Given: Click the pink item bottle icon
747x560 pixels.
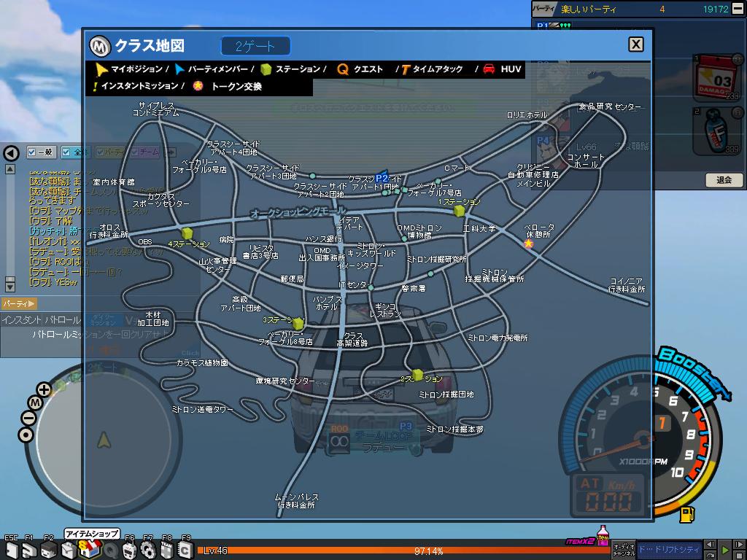Looking at the screenshot, I should click(x=603, y=536).
